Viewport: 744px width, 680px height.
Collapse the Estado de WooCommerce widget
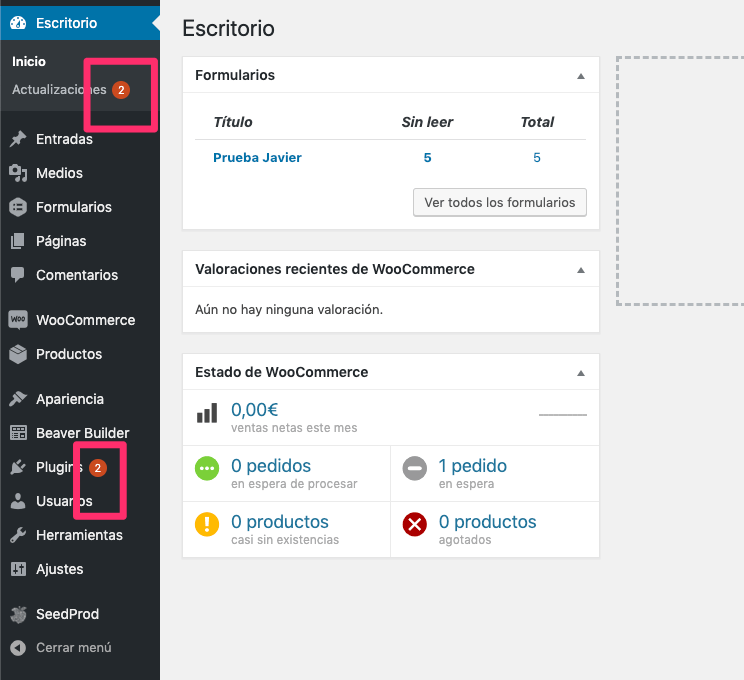(x=580, y=373)
